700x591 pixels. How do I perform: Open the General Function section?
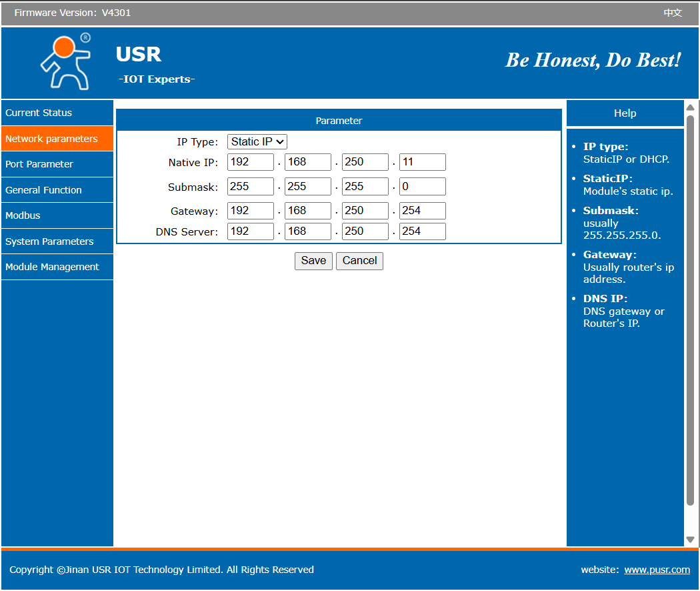[x=43, y=190]
